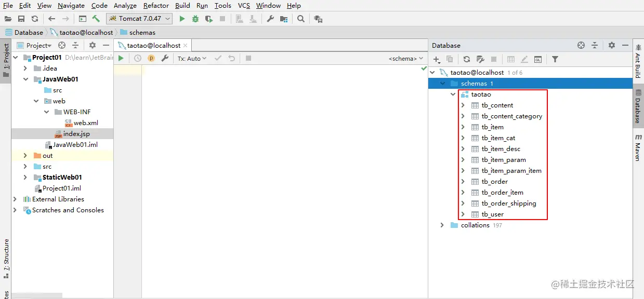
Task: Open Data Source Properties icon in Database panel
Action: pyautogui.click(x=480, y=59)
